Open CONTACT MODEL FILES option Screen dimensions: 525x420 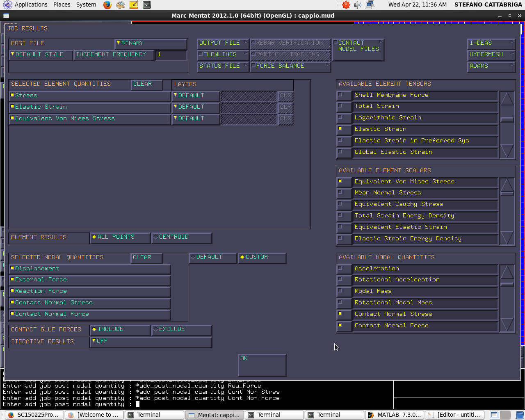click(x=358, y=50)
